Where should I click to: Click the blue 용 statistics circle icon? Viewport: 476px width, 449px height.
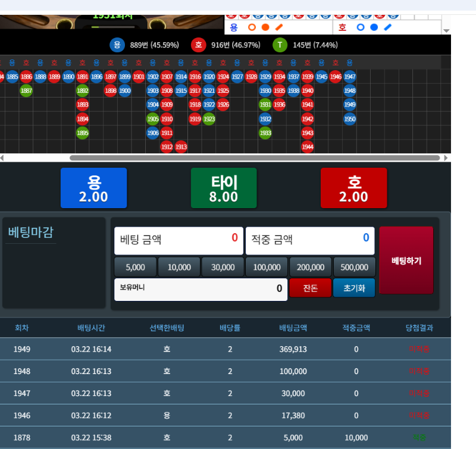117,45
